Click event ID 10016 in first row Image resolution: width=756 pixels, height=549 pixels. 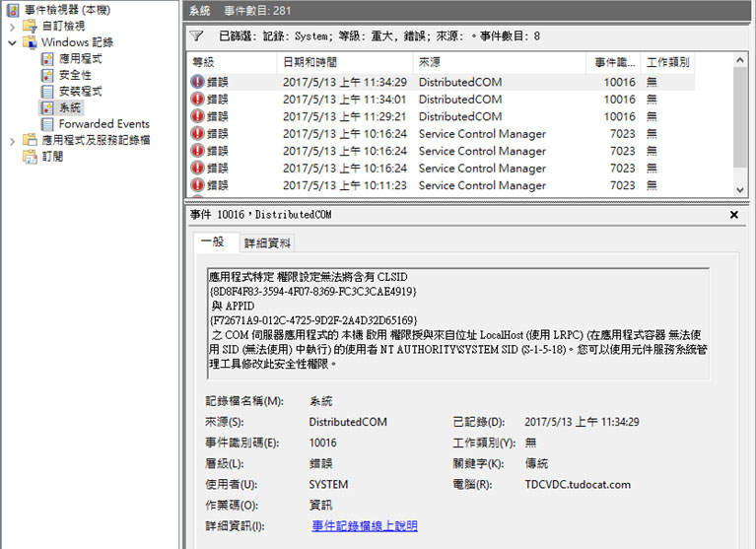[620, 83]
